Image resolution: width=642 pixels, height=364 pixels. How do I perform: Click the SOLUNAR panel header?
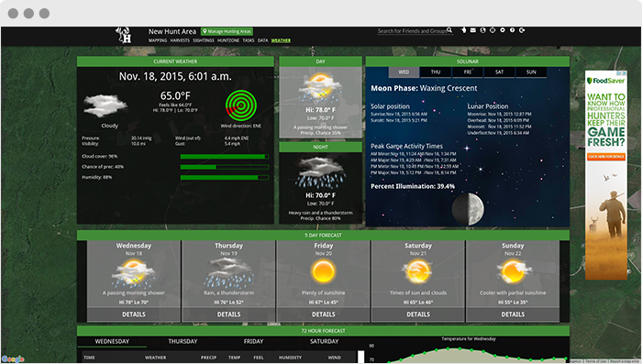[468, 61]
